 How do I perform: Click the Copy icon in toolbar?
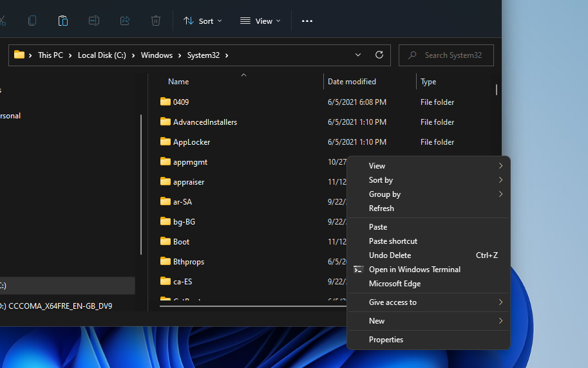tap(32, 21)
